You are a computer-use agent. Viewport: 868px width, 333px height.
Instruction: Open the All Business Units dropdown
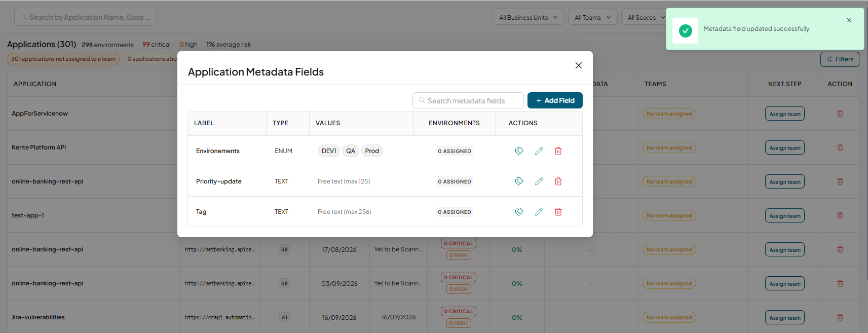[x=528, y=17]
